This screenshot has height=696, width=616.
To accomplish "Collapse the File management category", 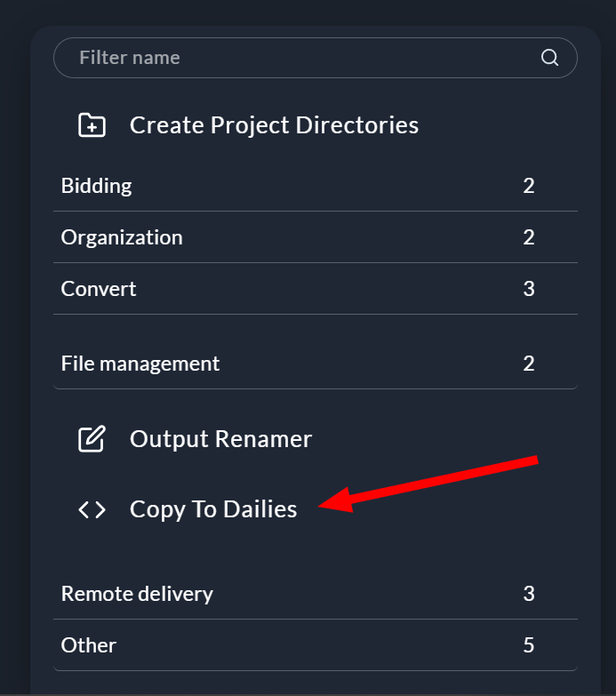I will point(140,364).
